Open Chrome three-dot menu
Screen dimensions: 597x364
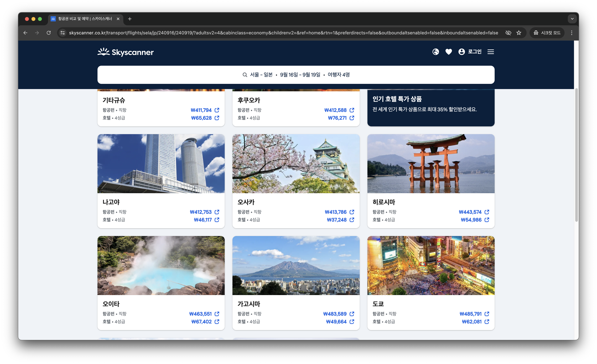click(x=572, y=33)
